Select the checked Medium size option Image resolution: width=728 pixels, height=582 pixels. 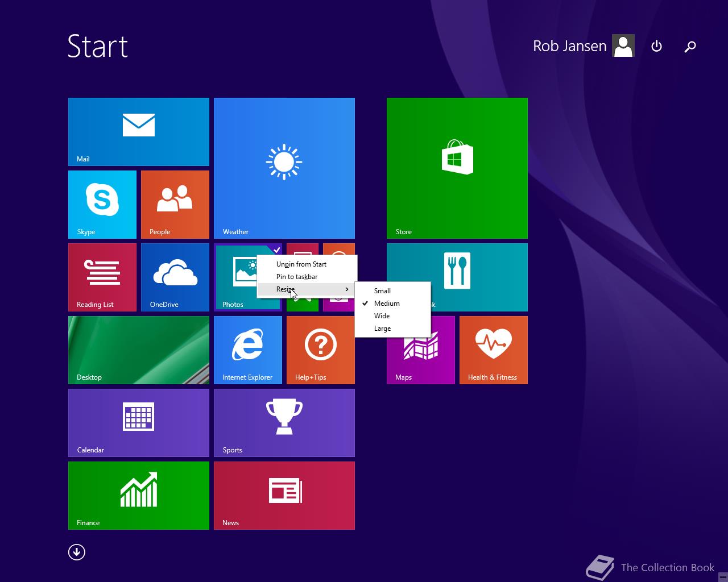pos(392,304)
